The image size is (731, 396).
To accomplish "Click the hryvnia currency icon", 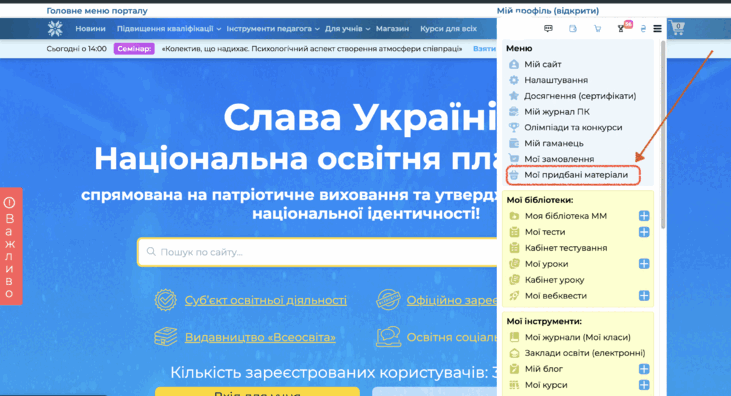I will coord(643,29).
